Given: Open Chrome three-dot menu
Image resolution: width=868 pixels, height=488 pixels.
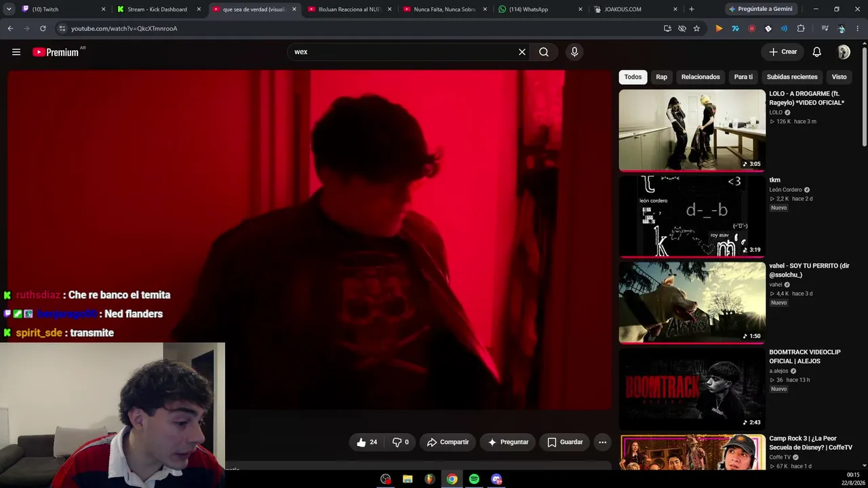Looking at the screenshot, I should coord(858,28).
